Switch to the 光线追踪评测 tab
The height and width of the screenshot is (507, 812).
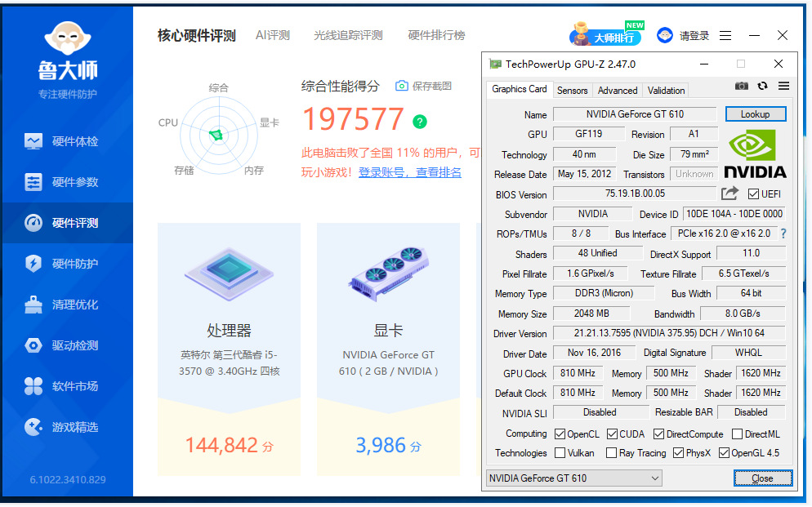pyautogui.click(x=348, y=35)
